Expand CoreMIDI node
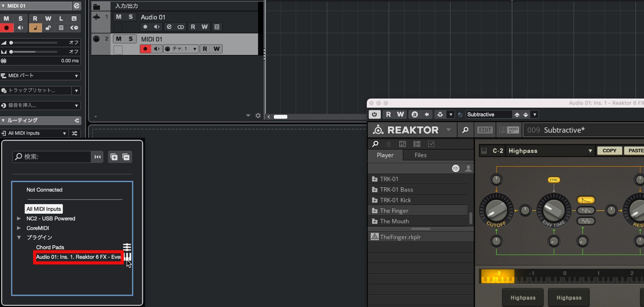 click(x=19, y=228)
